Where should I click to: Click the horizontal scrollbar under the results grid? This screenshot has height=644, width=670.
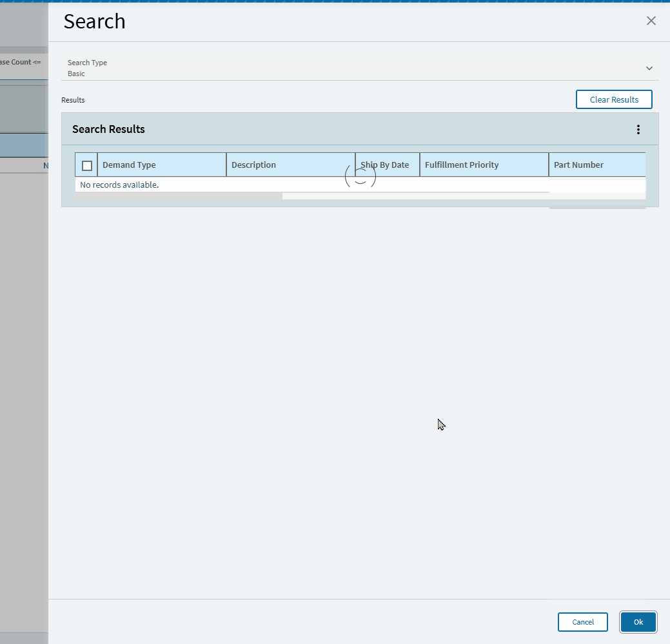pyautogui.click(x=179, y=196)
